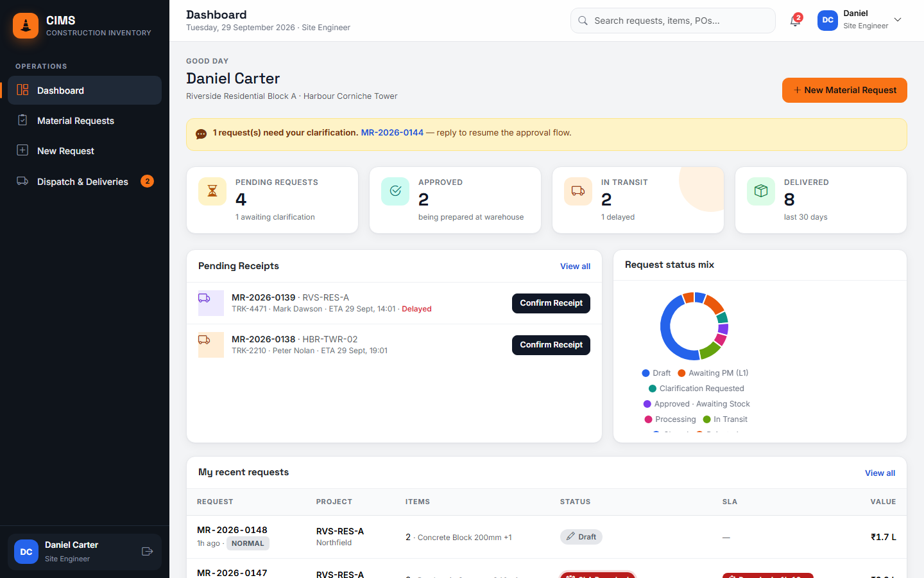Viewport: 924px width, 578px height.
Task: Click Approved Awaiting Stock purple dot
Action: pos(647,404)
